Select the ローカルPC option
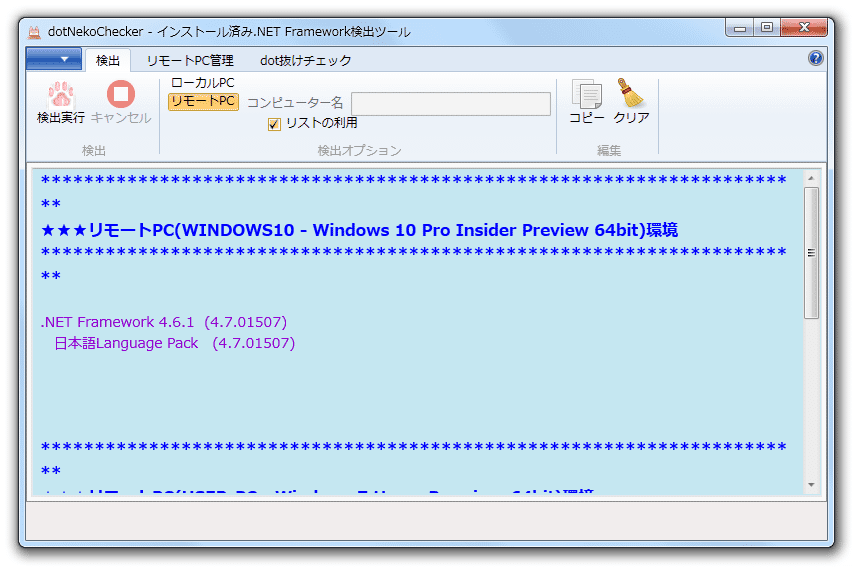The height and width of the screenshot is (570, 855). click(x=203, y=83)
